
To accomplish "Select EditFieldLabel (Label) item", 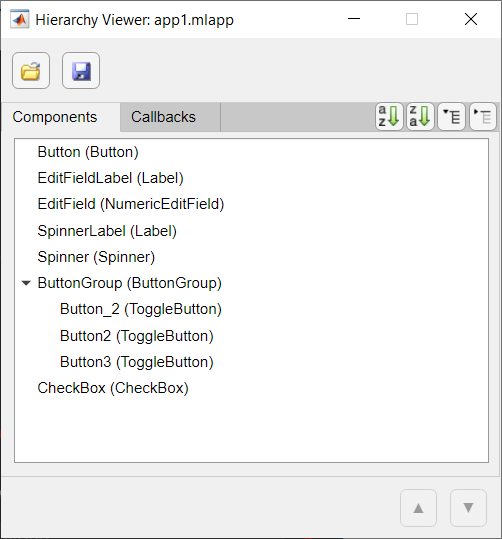I will (110, 178).
